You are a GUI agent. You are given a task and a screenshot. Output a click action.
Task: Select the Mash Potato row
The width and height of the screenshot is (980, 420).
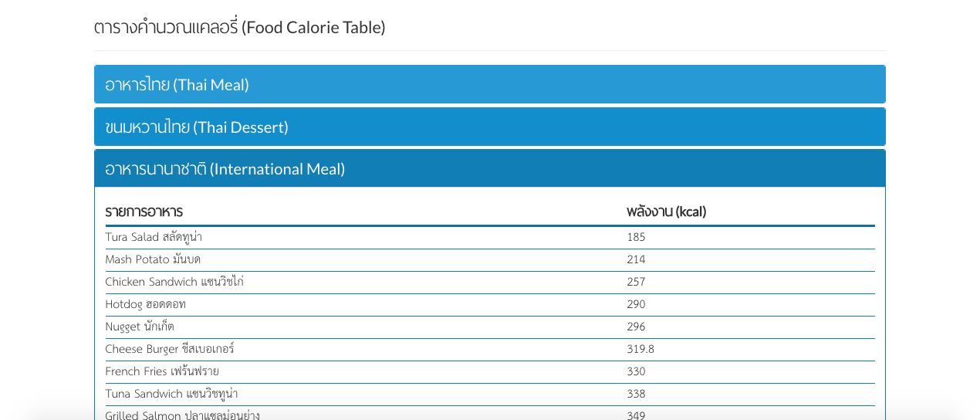click(490, 260)
